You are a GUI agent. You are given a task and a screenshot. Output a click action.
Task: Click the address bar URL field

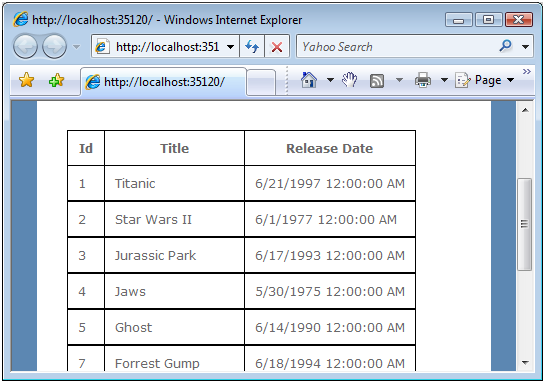[158, 47]
